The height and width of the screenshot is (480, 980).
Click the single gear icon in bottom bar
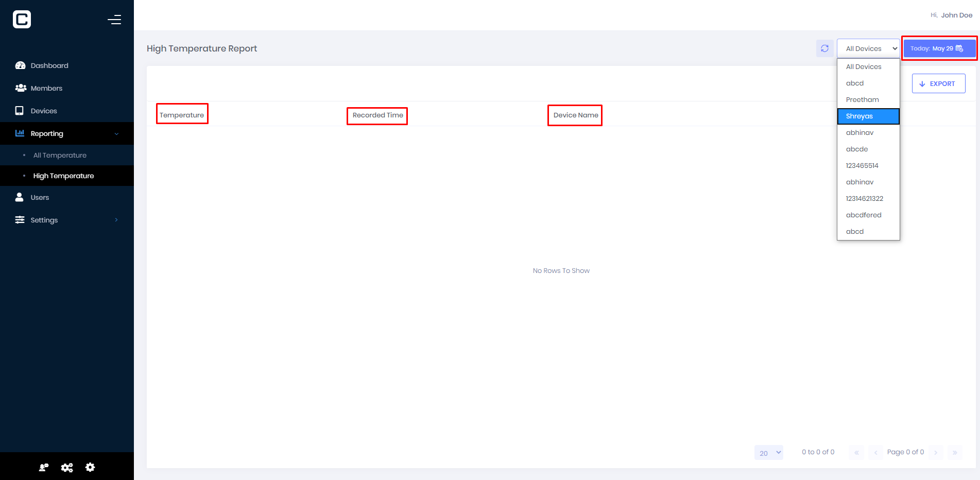click(90, 467)
